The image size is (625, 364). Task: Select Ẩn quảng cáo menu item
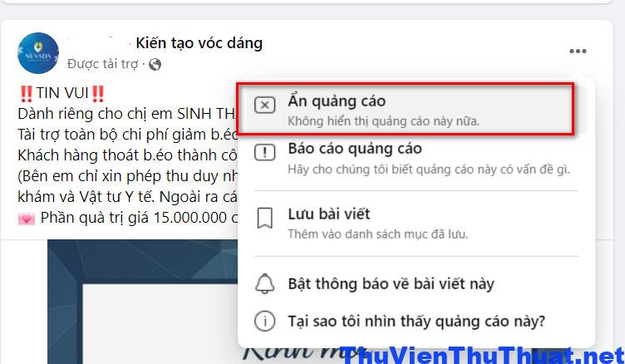pos(406,110)
